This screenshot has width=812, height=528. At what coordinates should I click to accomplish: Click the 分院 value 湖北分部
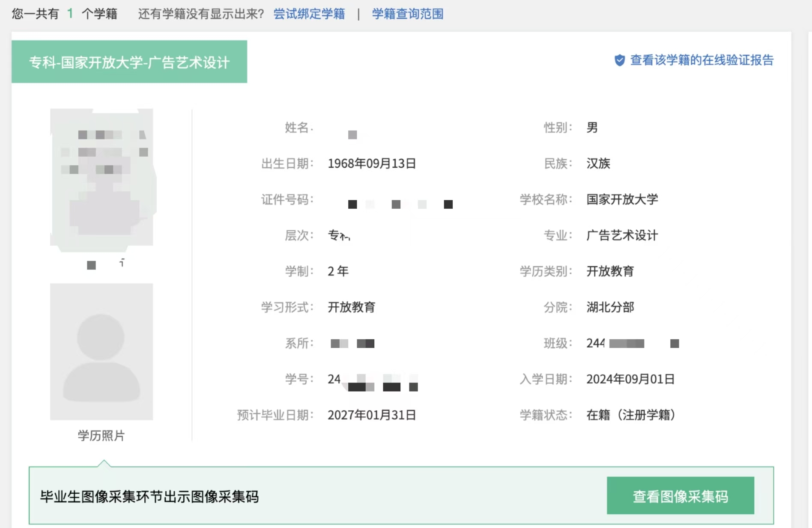(x=610, y=307)
